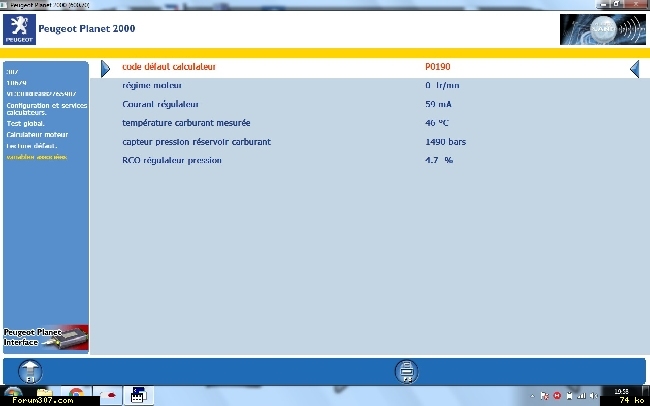Click the Peugeot Planet taskbar icon
The width and height of the screenshot is (650, 406).
pos(138,395)
